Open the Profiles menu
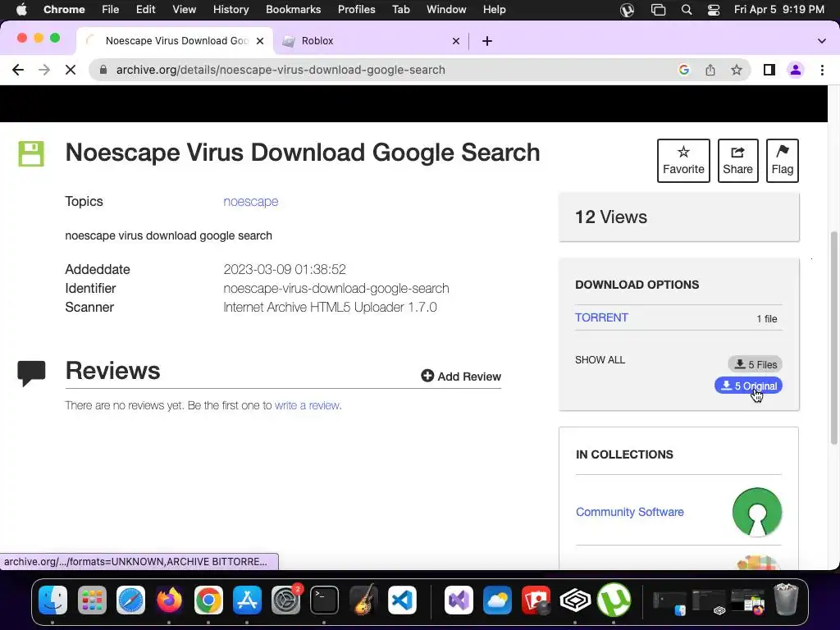 click(x=356, y=10)
